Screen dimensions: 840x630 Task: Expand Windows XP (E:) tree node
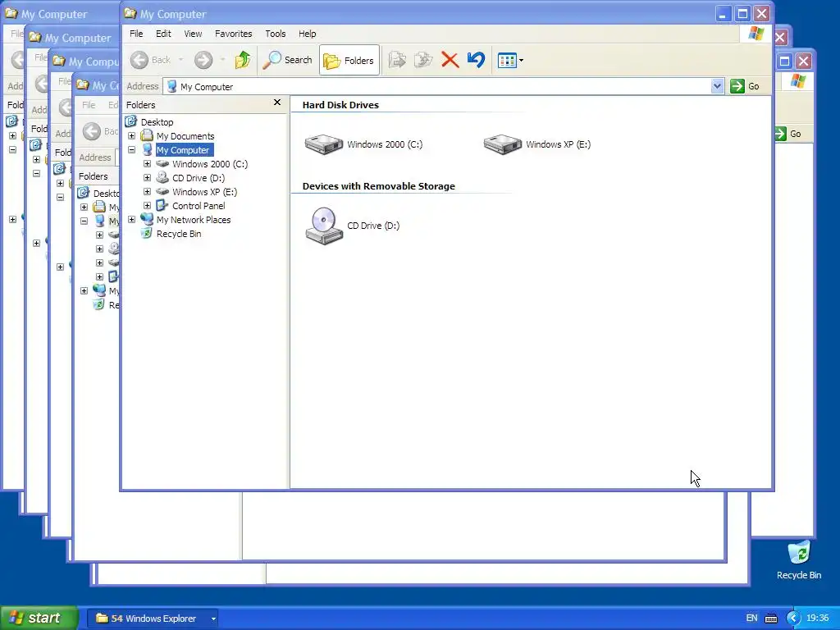point(148,192)
